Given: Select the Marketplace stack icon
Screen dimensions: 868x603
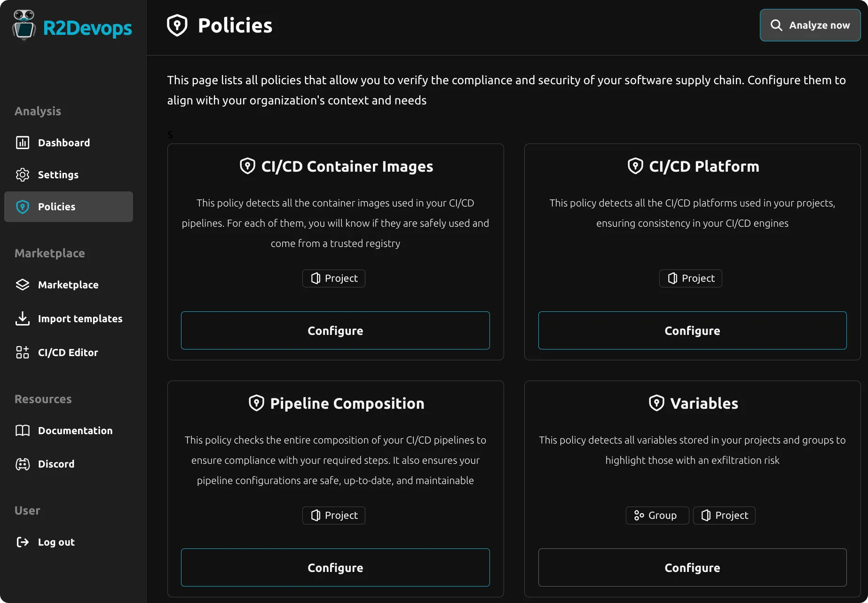Looking at the screenshot, I should pyautogui.click(x=23, y=285).
